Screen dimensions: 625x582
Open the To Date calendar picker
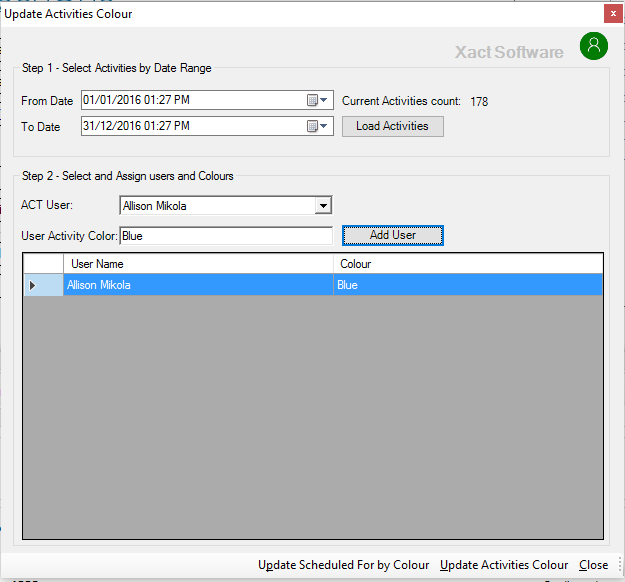pyautogui.click(x=318, y=126)
